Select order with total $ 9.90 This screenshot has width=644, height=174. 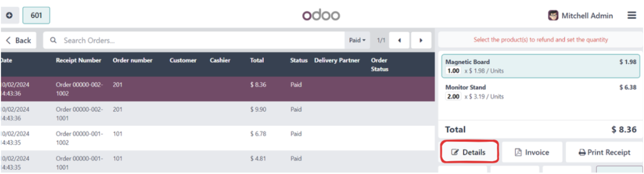[218, 114]
